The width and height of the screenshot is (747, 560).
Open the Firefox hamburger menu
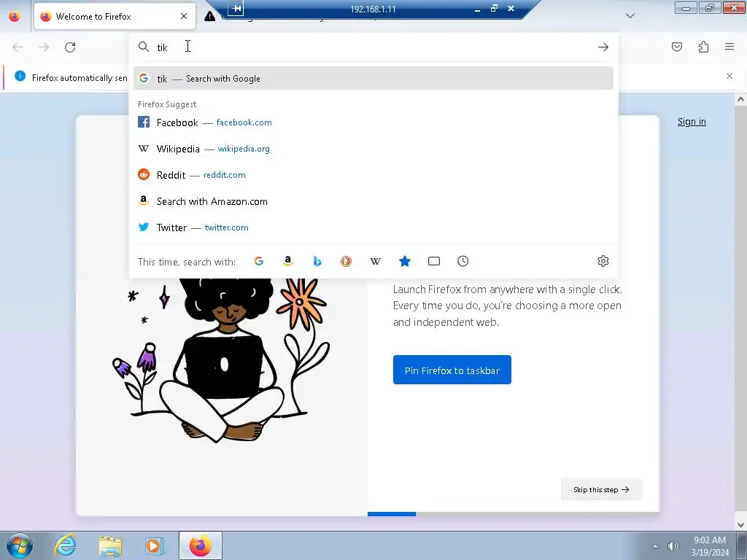pos(729,47)
